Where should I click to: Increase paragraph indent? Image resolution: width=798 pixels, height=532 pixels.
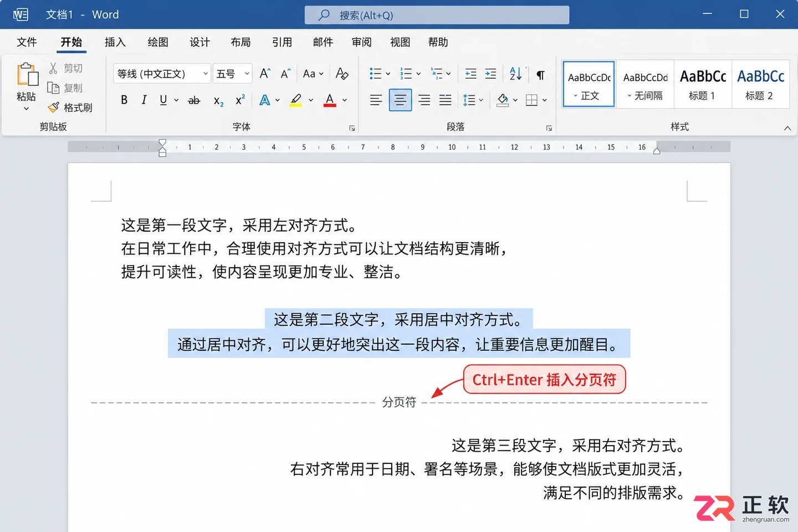[x=491, y=74]
